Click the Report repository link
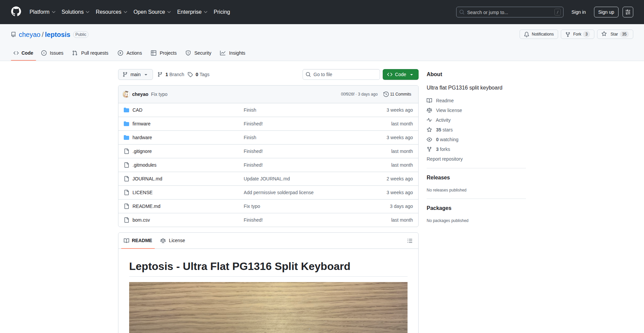Image resolution: width=644 pixels, height=333 pixels. [444, 159]
